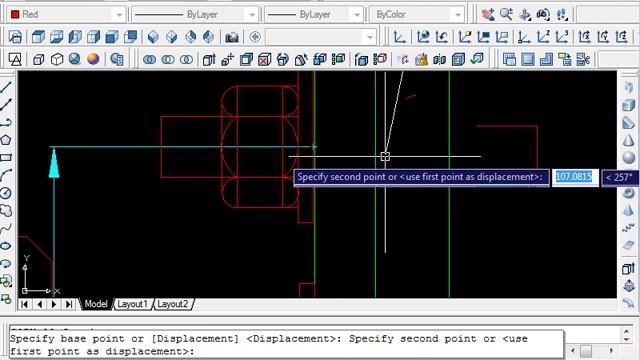Select the Spline tool
The image size is (640, 360).
tap(6, 228)
